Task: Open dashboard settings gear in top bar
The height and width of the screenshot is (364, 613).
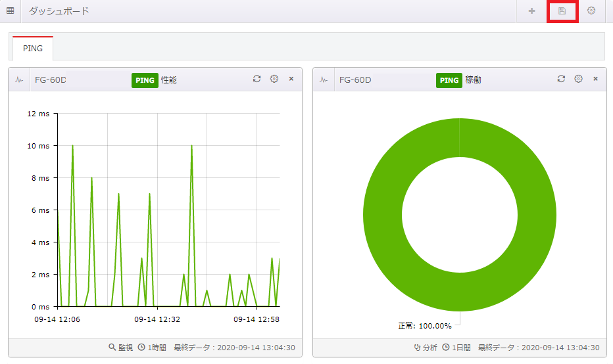Action: tap(591, 11)
